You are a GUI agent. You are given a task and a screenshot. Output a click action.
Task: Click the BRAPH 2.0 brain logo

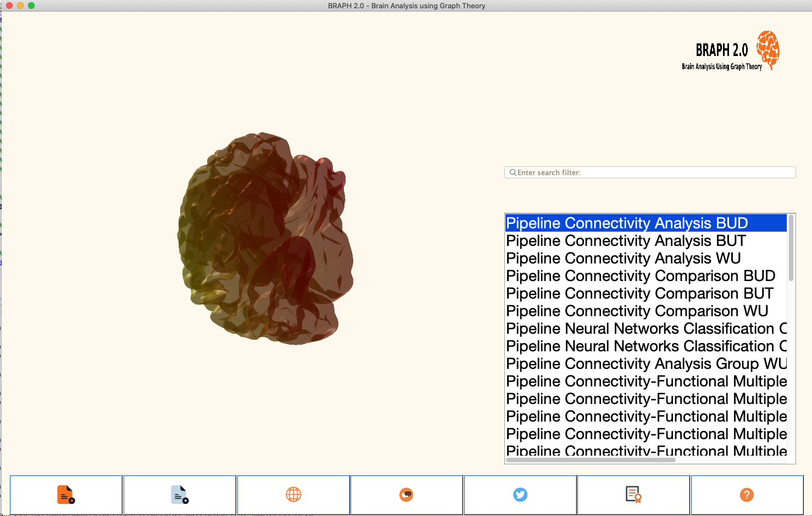[769, 51]
